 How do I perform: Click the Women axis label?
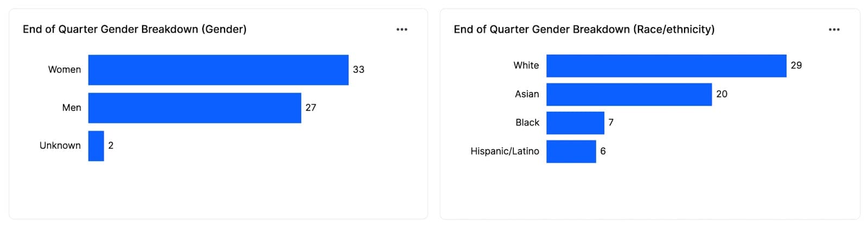pos(65,69)
